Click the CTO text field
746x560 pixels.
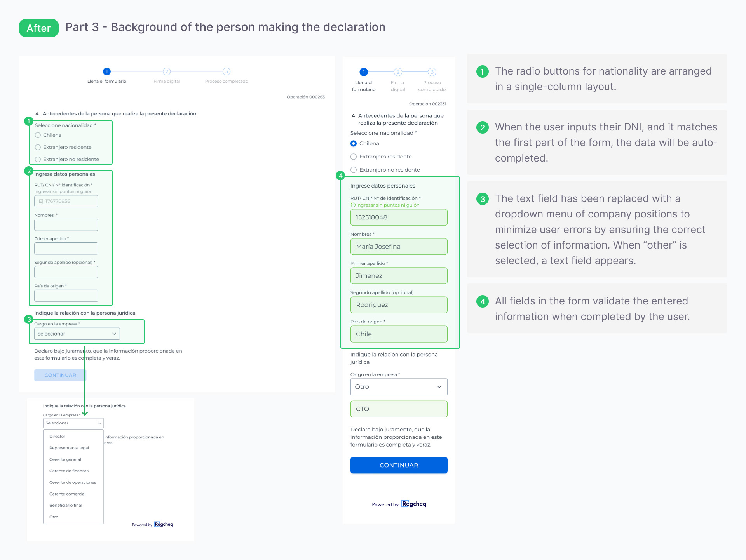(x=399, y=409)
